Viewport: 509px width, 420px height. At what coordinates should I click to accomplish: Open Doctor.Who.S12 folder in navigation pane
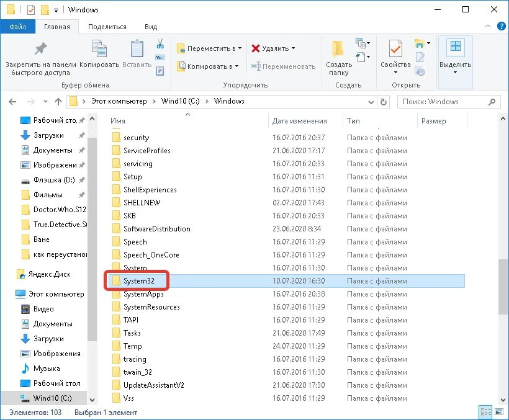coord(54,210)
